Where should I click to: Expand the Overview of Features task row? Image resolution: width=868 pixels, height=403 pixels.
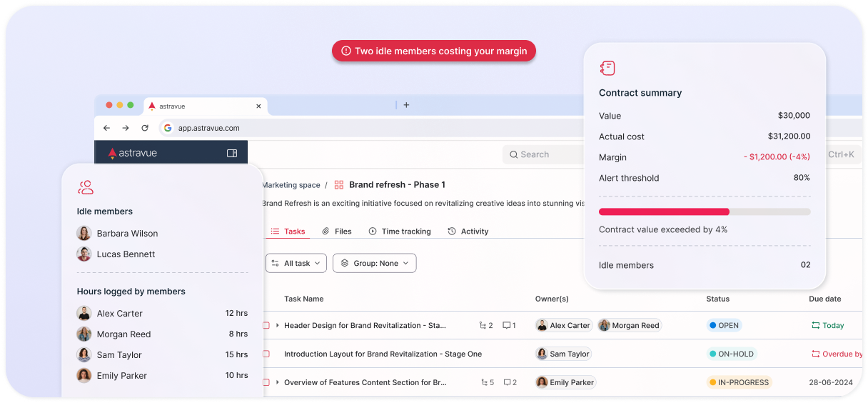(x=278, y=382)
